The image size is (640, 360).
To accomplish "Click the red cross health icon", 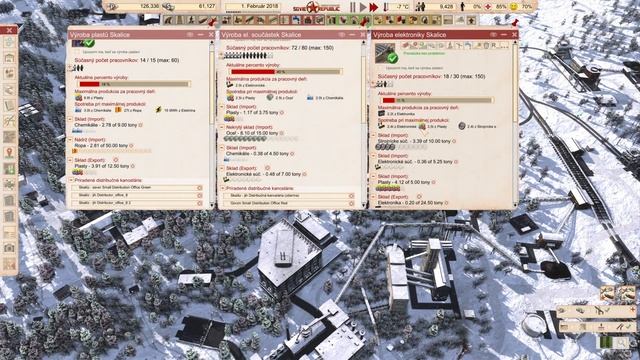I will point(488,7).
